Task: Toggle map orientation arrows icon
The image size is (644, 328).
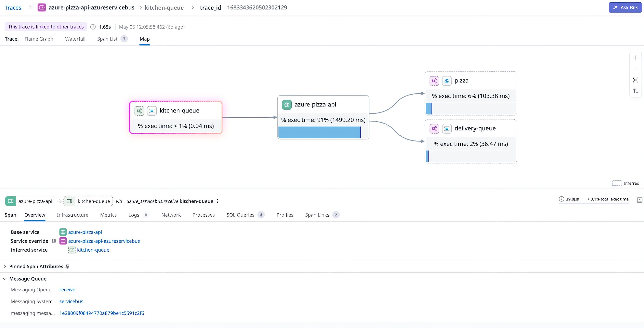Action: [x=636, y=91]
